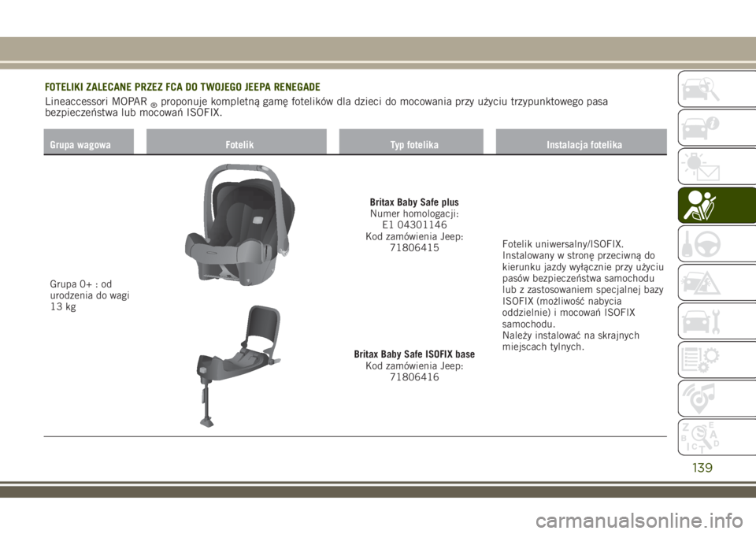Viewport: 756px width, 534px height.
Task: Click the "Britax Baby Safe ISOFIX base" title
Action: (414, 354)
